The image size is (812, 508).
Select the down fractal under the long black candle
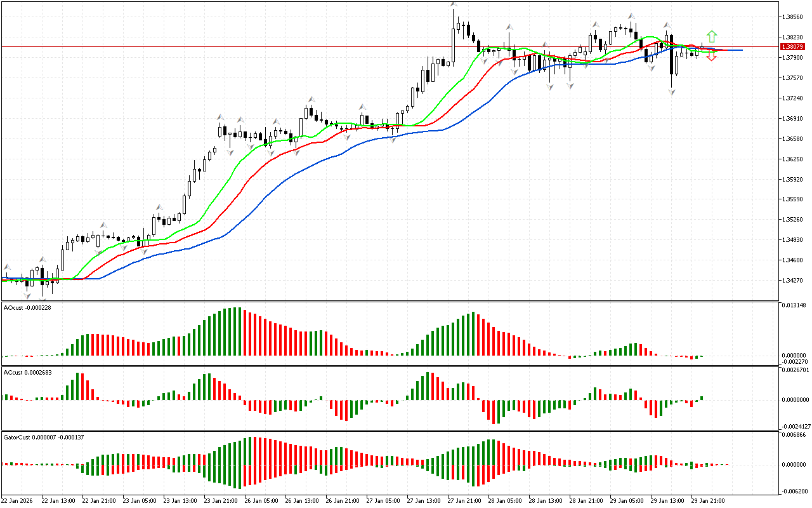[671, 92]
